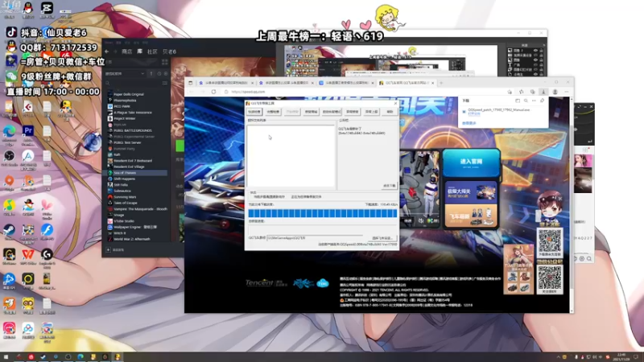Screen dimensions: 644x362
Task: Search downloads using the magnifier icon
Action: pos(526,101)
